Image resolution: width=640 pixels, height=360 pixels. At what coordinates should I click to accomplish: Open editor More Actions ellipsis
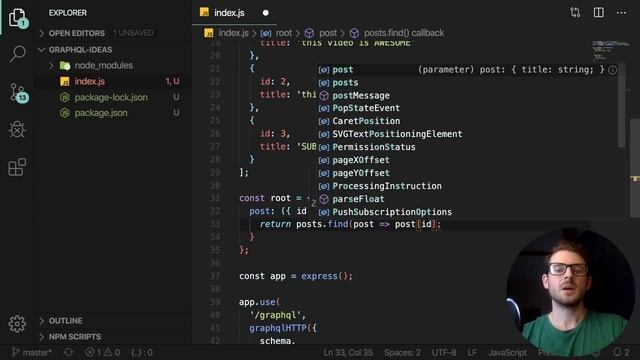point(621,13)
